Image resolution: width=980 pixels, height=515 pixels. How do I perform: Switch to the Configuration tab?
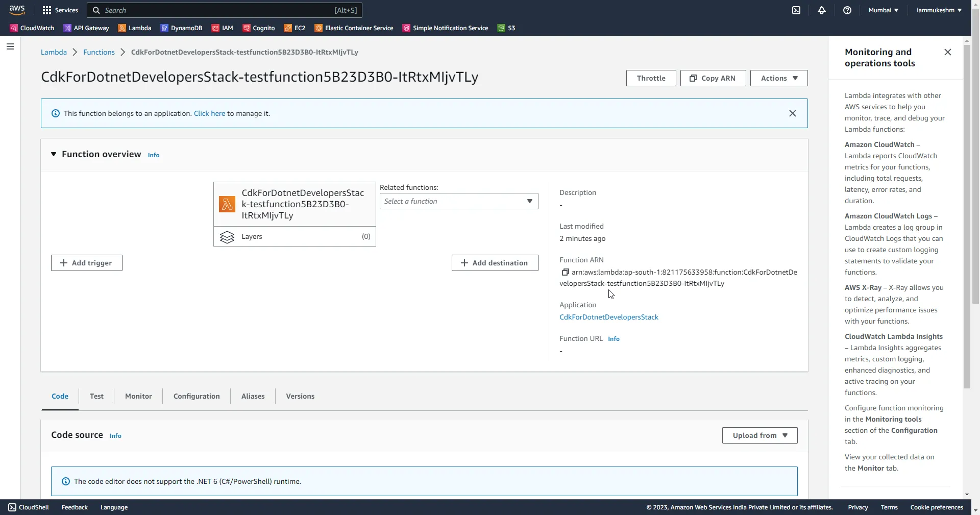coord(197,396)
